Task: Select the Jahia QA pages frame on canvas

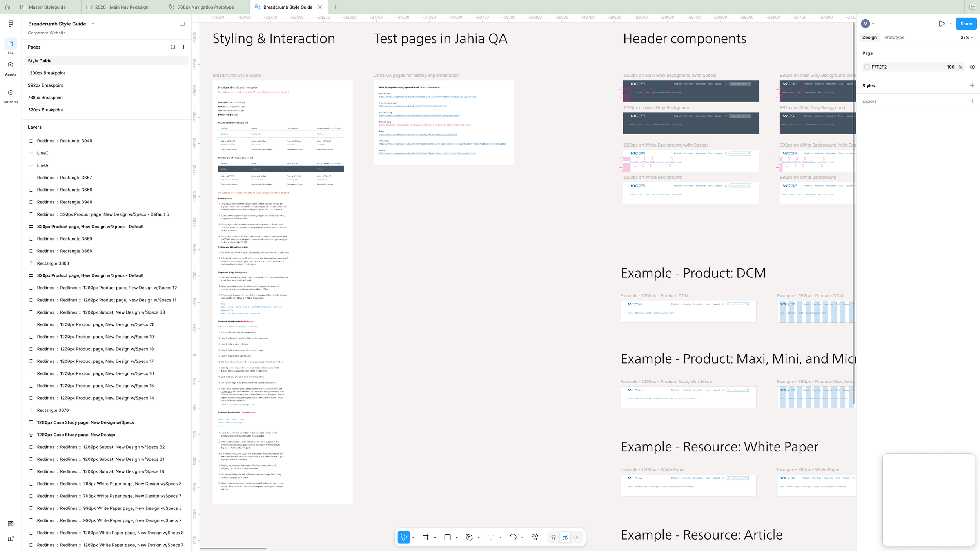Action: (443, 123)
